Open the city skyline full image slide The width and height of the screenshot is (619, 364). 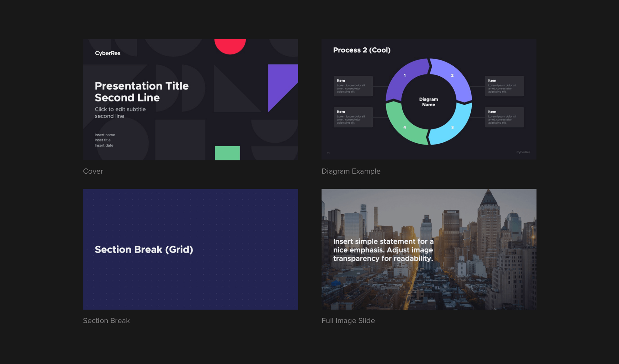tap(429, 249)
